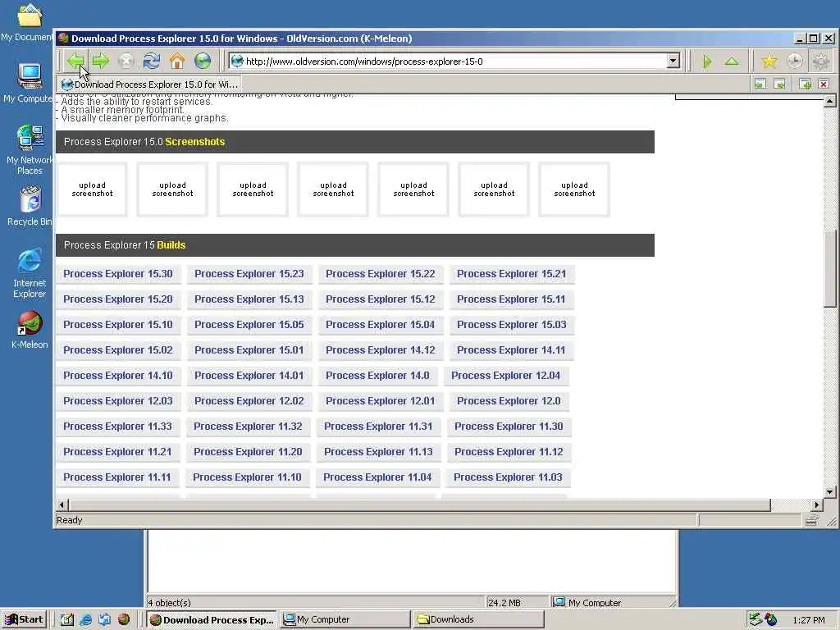The width and height of the screenshot is (840, 630).
Task: Click the first upload screenshot thumbnail
Action: pos(92,189)
